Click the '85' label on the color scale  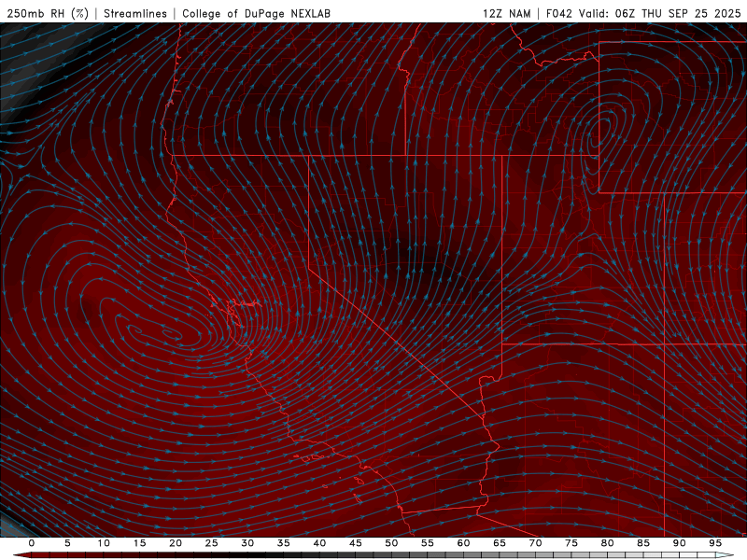(x=643, y=543)
